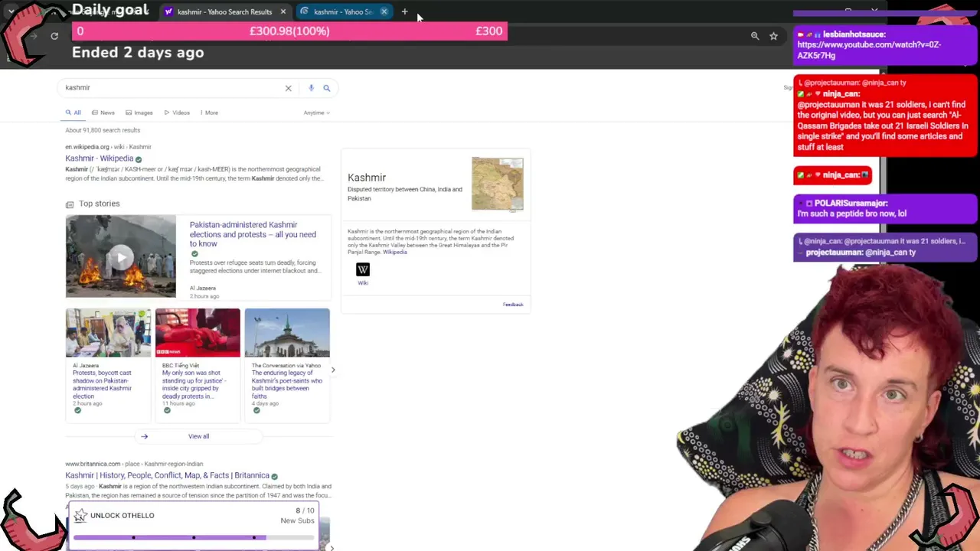Submit search with the magnifier icon
This screenshot has width=980, height=551.
click(x=326, y=88)
